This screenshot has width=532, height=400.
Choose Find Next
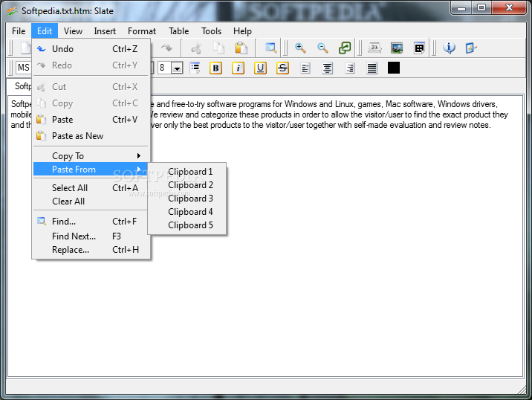click(x=91, y=236)
